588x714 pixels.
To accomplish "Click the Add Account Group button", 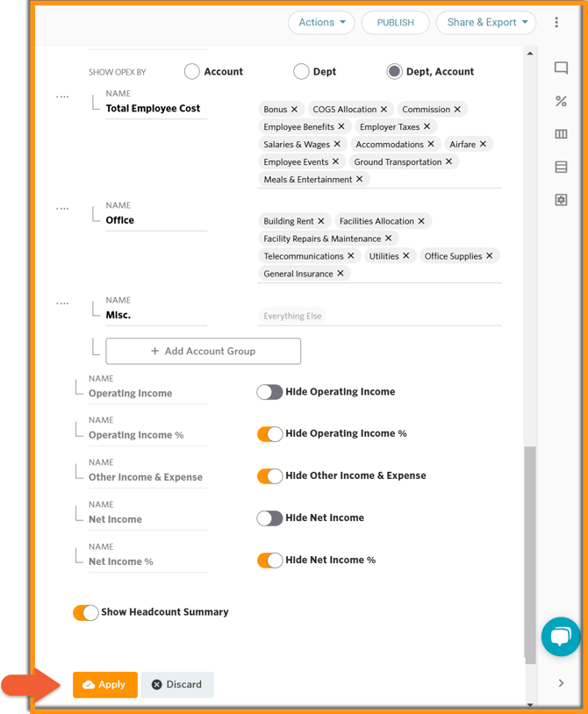I will tap(203, 351).
